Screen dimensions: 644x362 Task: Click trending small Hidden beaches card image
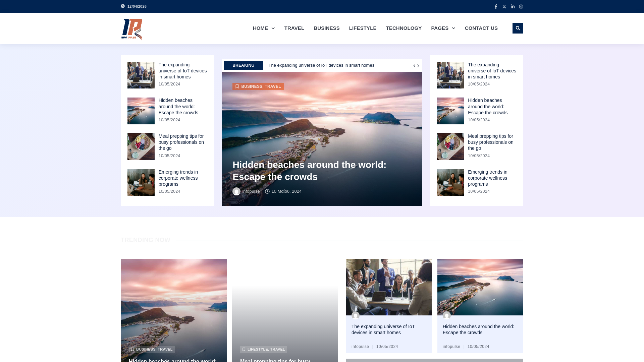480,287
